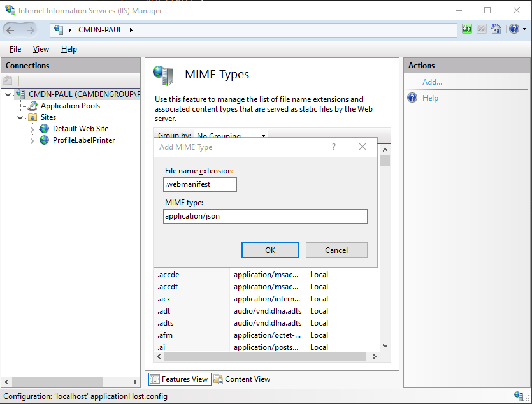
Task: Cancel the Add MIME Type dialog
Action: [336, 250]
